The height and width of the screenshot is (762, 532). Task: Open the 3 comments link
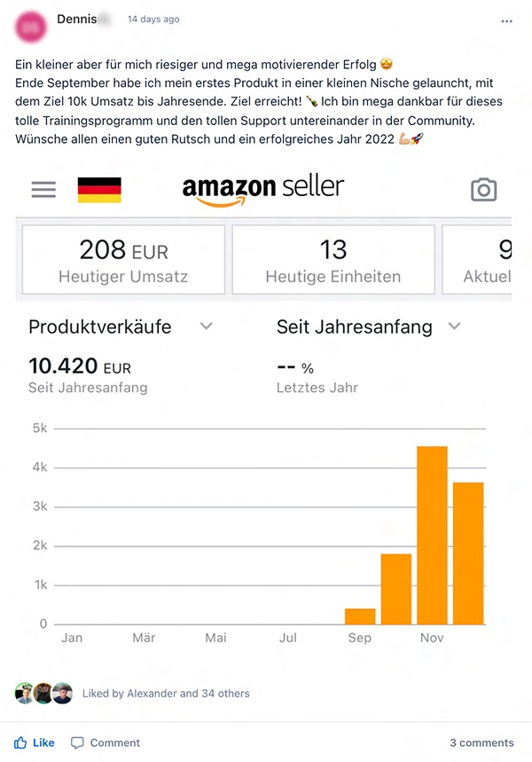481,742
